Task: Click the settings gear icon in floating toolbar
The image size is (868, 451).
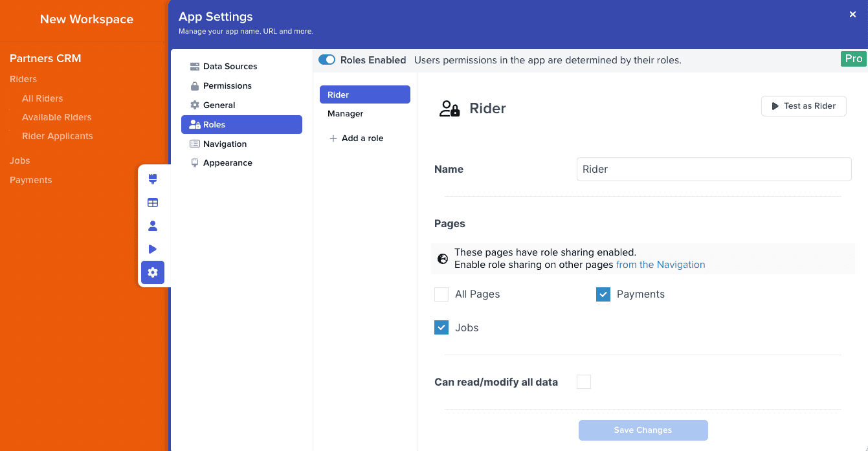Action: click(x=153, y=272)
